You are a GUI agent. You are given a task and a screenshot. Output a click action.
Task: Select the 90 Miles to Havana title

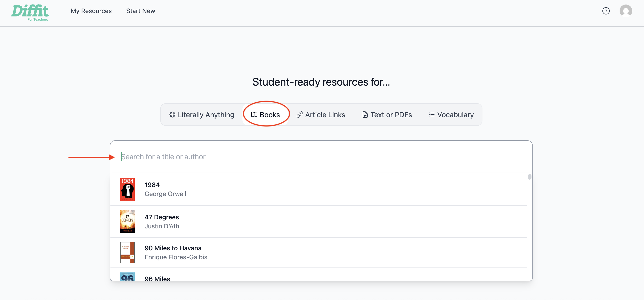[x=173, y=248]
